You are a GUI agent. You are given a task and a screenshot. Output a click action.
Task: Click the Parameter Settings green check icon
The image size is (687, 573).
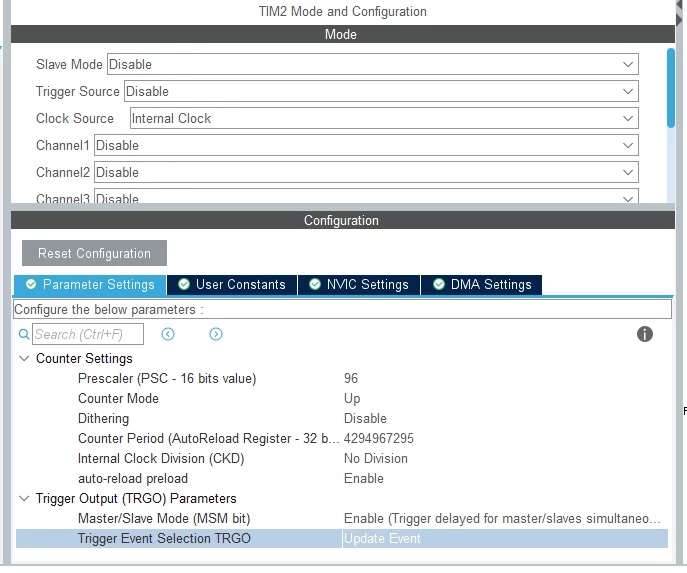pos(31,284)
